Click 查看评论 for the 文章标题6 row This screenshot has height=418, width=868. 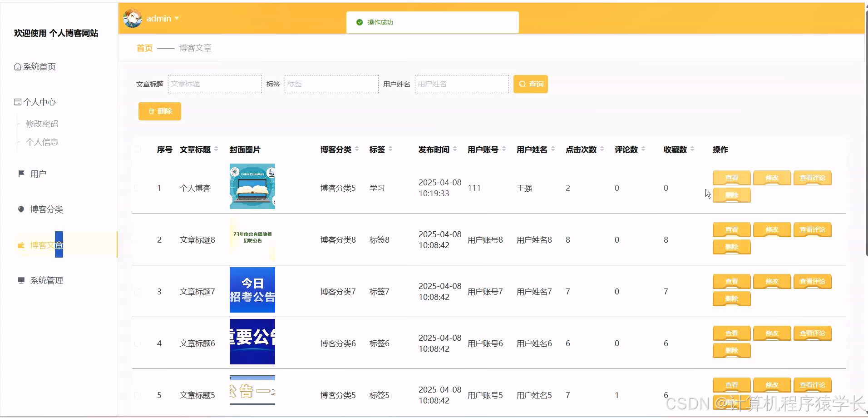pos(813,333)
